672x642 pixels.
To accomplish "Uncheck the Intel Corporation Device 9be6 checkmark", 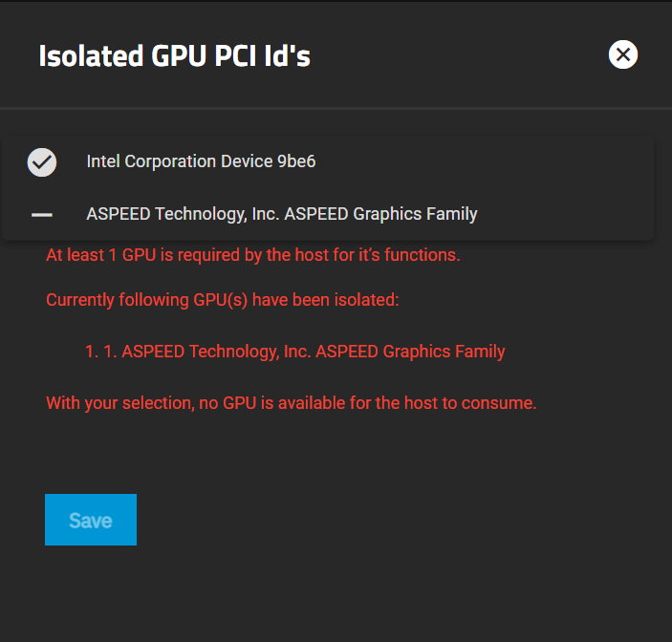I will pyautogui.click(x=42, y=162).
